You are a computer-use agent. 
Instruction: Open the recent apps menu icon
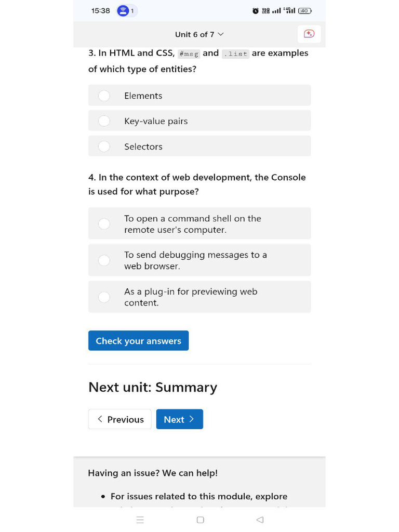[x=140, y=520]
